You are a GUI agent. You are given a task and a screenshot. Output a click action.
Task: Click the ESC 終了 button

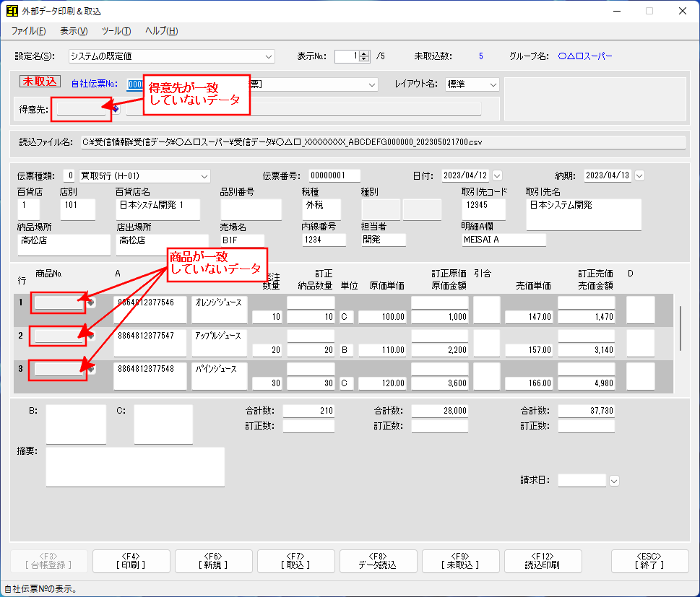pyautogui.click(x=649, y=561)
